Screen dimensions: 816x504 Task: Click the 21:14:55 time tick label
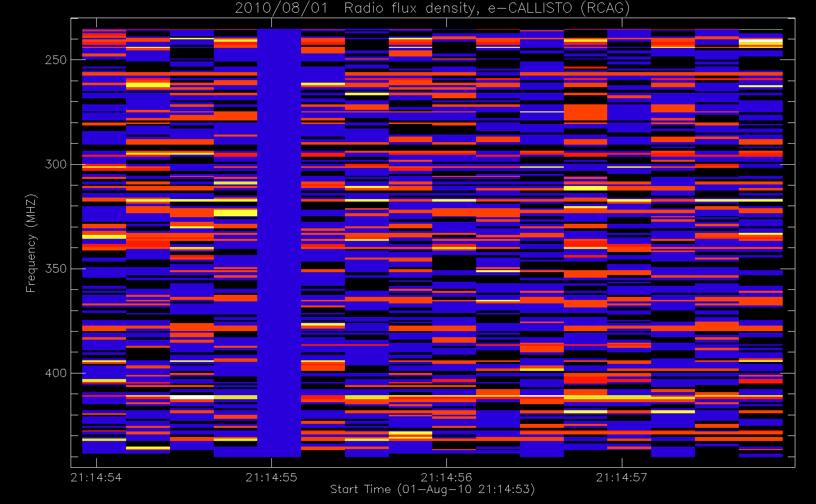tap(271, 477)
